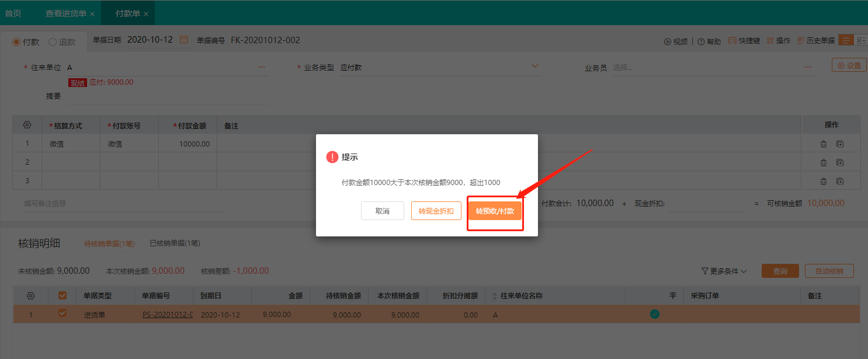Click the green 平 checkmark icon
The image size is (868, 359).
click(655, 314)
